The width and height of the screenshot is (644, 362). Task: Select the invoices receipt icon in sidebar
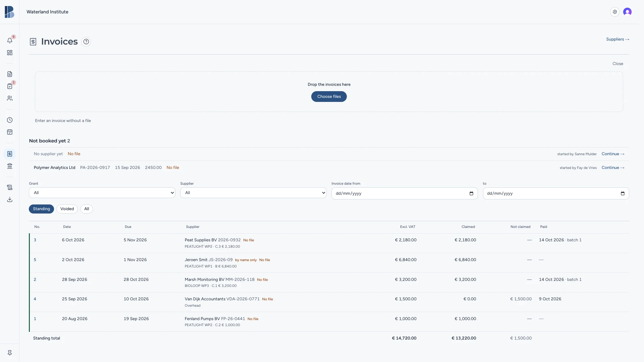tap(10, 154)
